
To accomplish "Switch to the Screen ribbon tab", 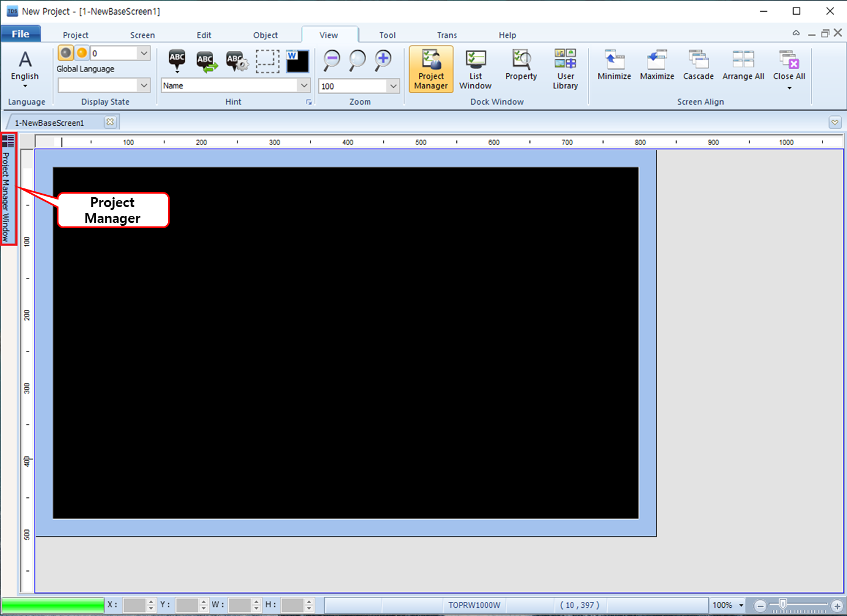I will coord(142,35).
